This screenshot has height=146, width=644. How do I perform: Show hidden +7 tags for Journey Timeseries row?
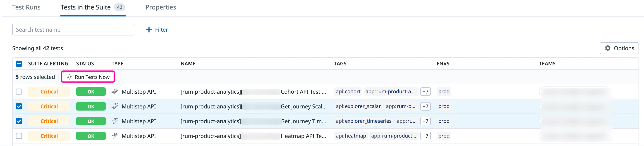coord(425,121)
